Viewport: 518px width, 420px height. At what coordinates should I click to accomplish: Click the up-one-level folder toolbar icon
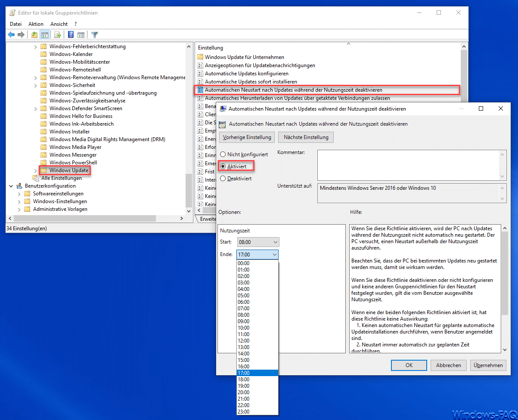click(34, 34)
